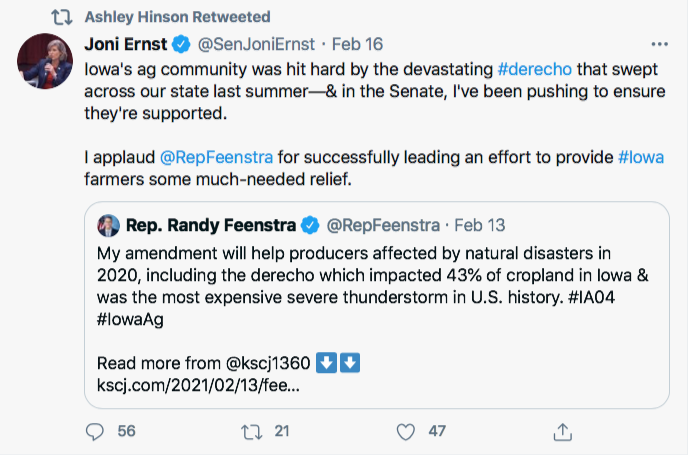This screenshot has height=455, width=688.
Task: Open the three-dot more options menu
Action: [x=659, y=44]
